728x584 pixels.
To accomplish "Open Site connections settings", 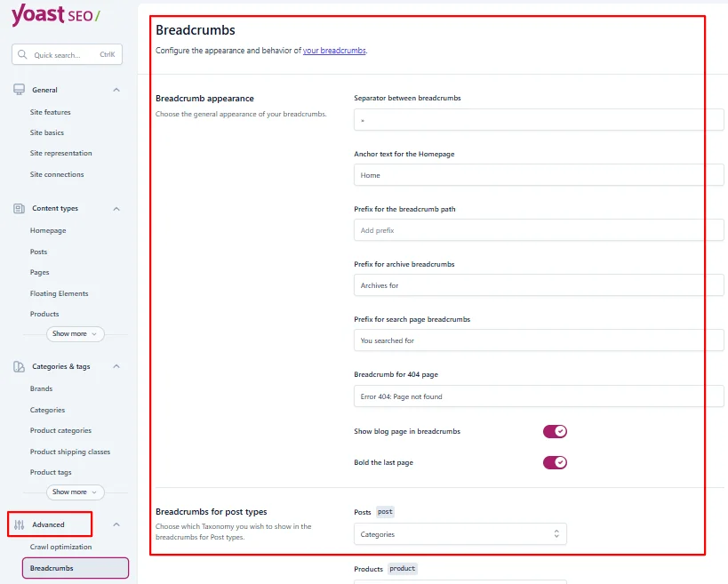I will [x=57, y=174].
